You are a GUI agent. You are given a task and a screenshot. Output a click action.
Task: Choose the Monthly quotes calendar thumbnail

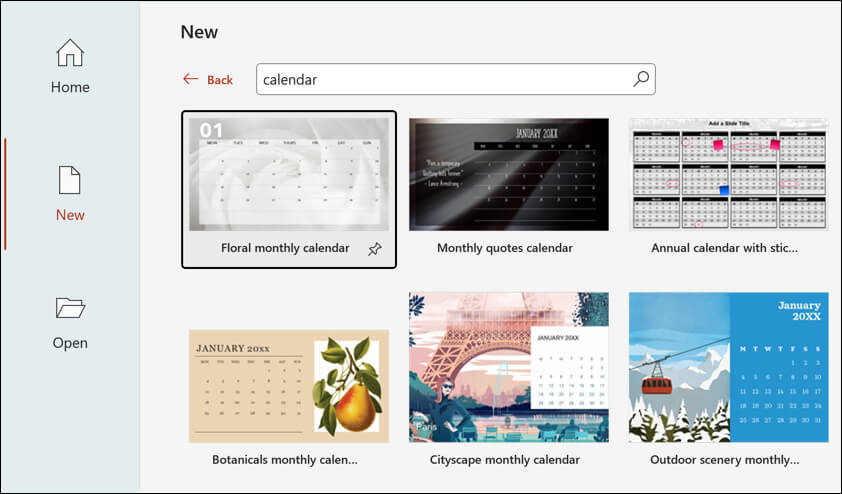click(509, 175)
